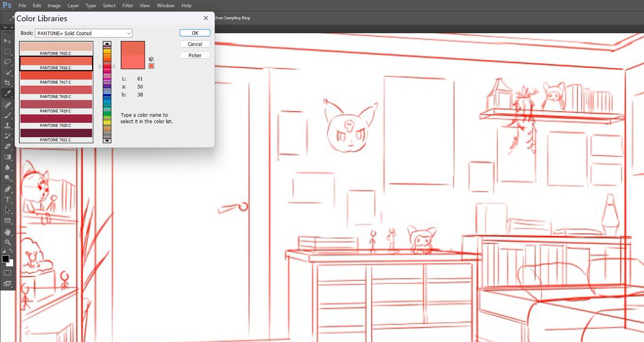Viewport: 644px width, 342px height.
Task: Choose the PANTONE 7416 C swatch
Action: tap(56, 63)
